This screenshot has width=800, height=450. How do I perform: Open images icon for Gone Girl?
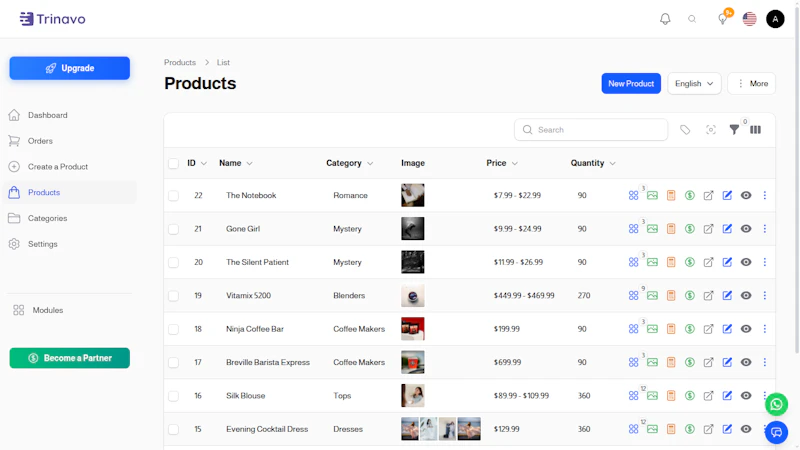tap(652, 229)
